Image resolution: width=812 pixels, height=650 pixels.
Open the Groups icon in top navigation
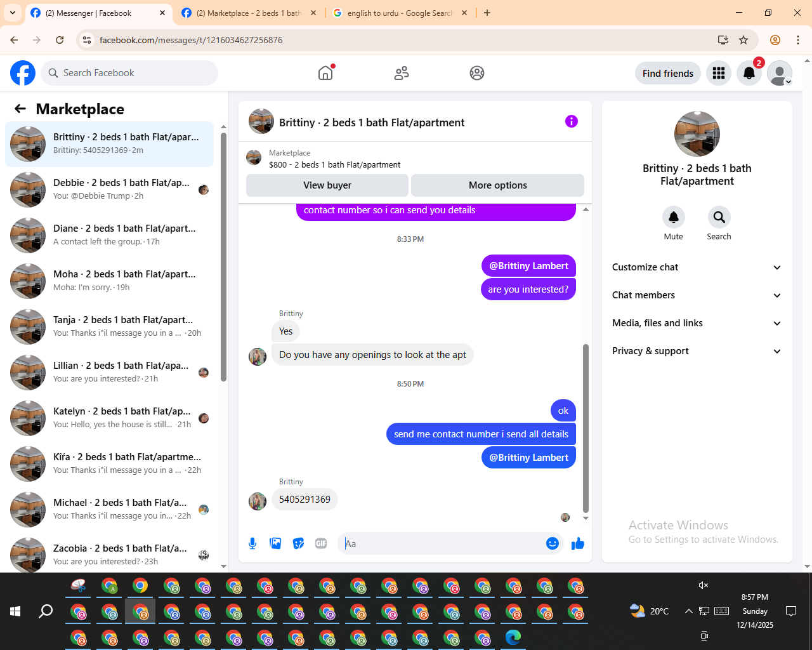point(477,73)
